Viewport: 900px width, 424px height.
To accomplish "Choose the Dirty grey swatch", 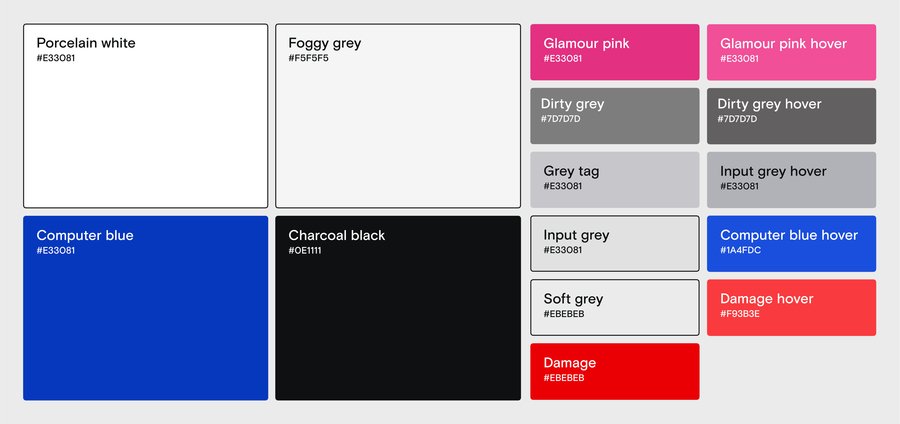I will tap(614, 116).
